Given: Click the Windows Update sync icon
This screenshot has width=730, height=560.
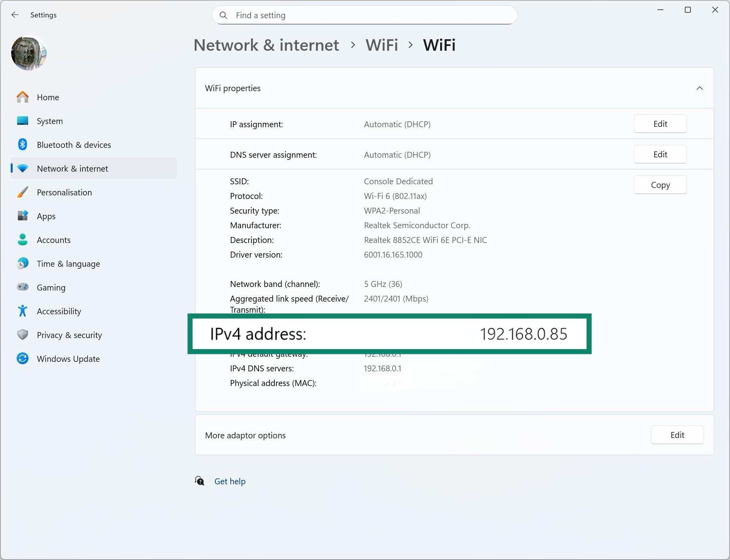Looking at the screenshot, I should [x=23, y=359].
